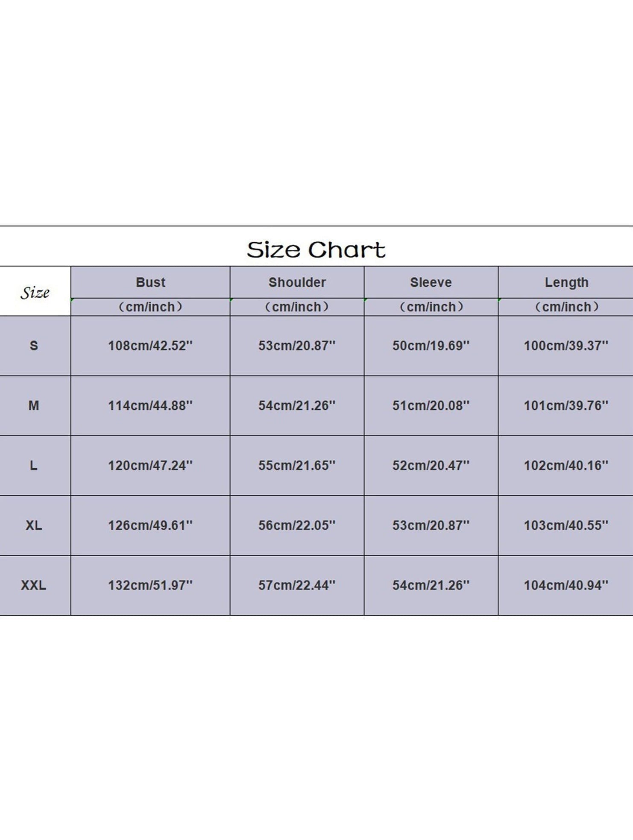This screenshot has width=633, height=840.
Task: Click the 120cm/47.24'' bust cell
Action: click(x=150, y=465)
